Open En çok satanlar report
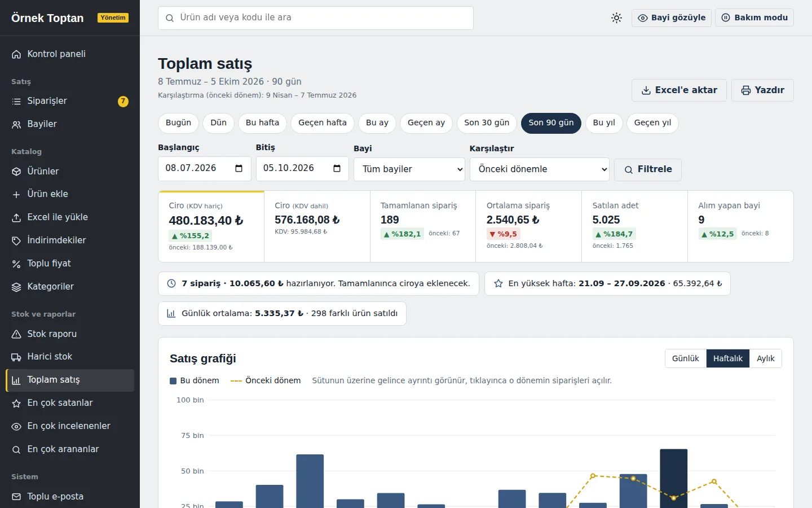 point(70,403)
